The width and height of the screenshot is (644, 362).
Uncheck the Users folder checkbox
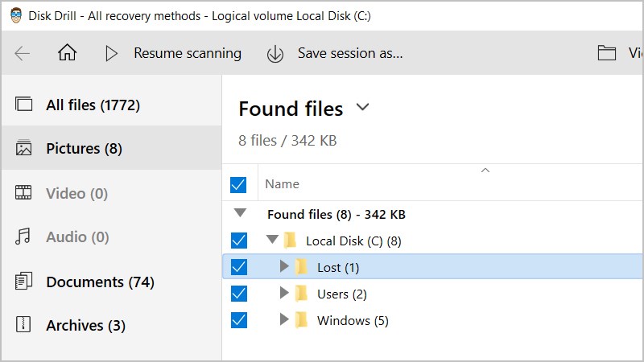pyautogui.click(x=239, y=294)
